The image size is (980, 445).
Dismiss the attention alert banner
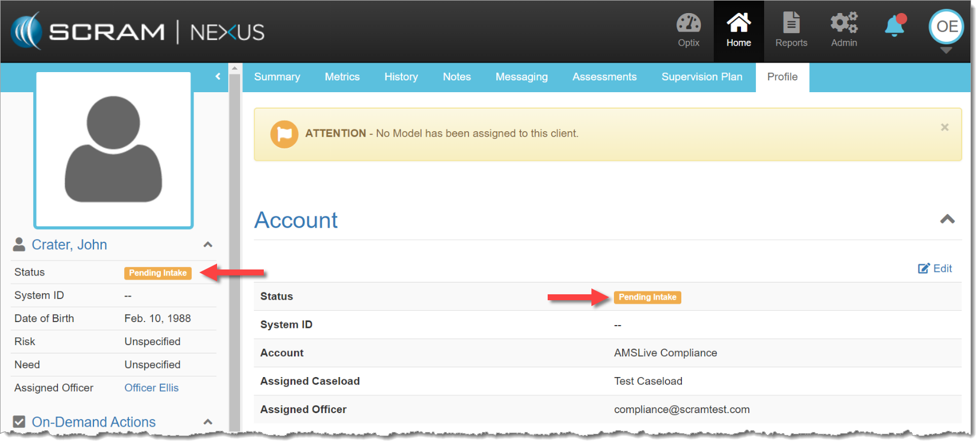[945, 127]
